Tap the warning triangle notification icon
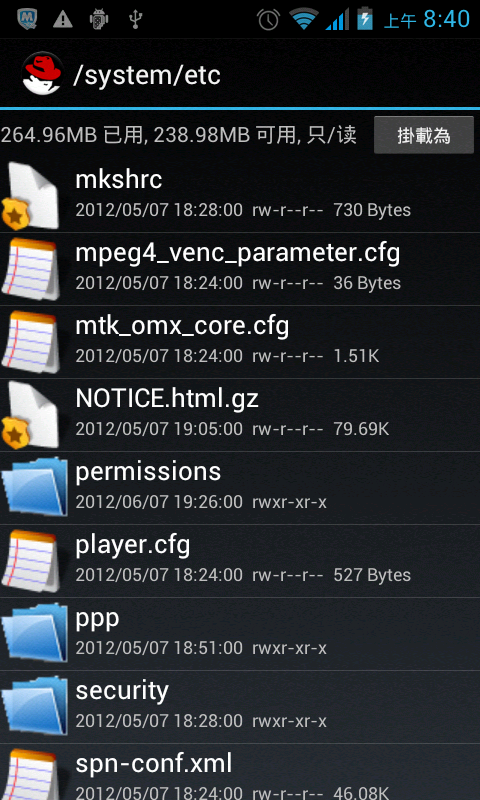 pos(63,19)
